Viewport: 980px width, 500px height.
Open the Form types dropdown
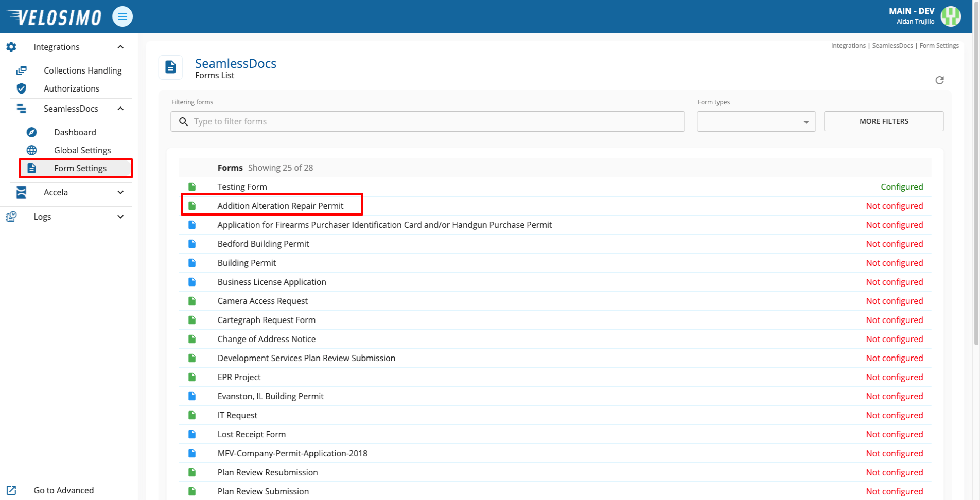click(x=756, y=121)
